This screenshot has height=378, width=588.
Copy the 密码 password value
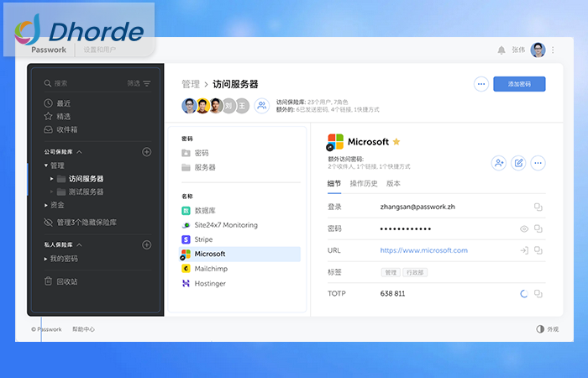click(538, 228)
